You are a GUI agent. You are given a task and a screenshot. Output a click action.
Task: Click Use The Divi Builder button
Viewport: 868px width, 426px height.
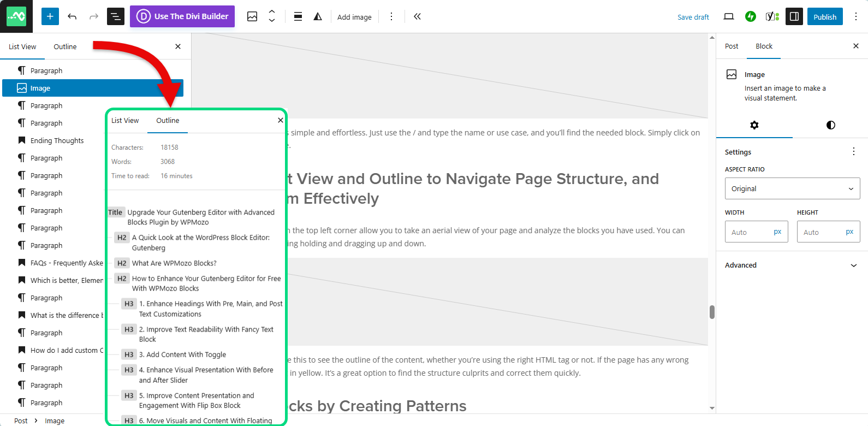182,16
